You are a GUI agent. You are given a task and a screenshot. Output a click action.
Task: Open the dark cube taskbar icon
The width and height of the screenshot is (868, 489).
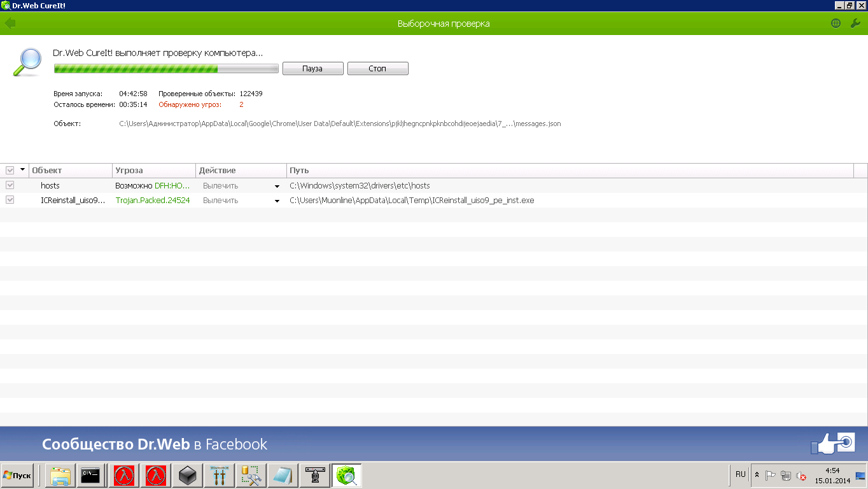(187, 476)
